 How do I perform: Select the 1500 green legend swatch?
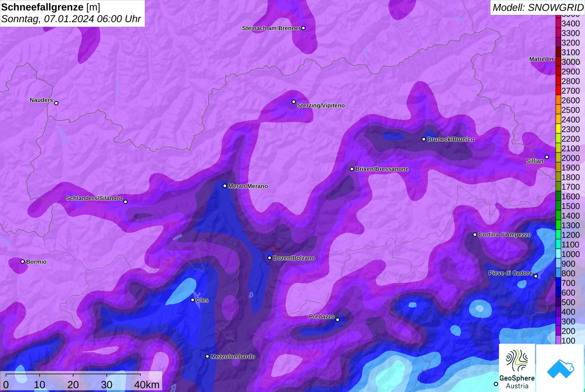point(558,206)
